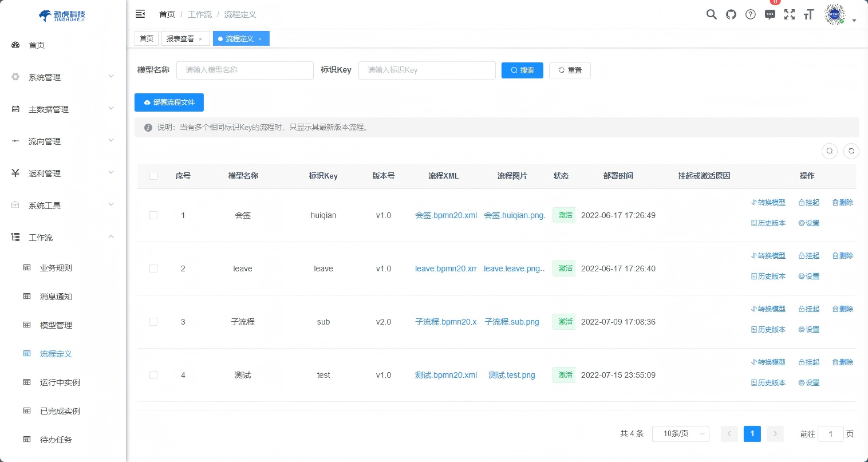Collapse the 工作流 sidebar menu
Image resolution: width=868 pixels, height=462 pixels.
(63, 238)
